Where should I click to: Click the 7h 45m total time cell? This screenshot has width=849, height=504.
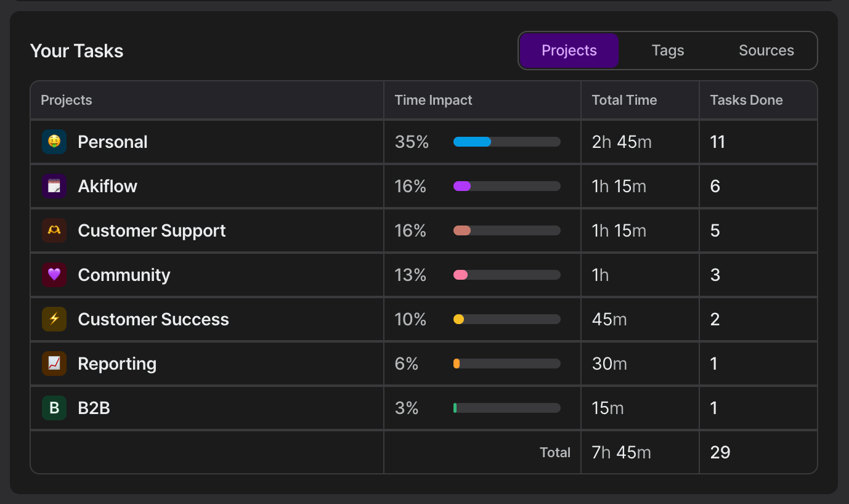point(621,452)
